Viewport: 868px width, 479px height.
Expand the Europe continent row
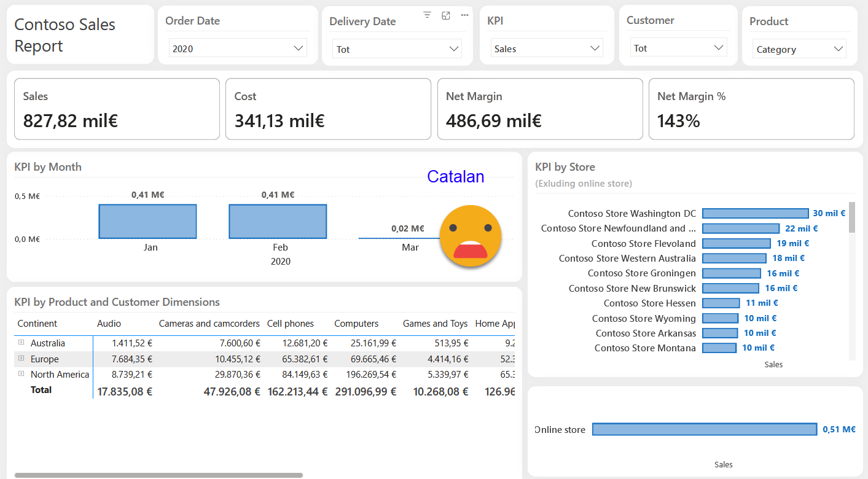click(22, 359)
